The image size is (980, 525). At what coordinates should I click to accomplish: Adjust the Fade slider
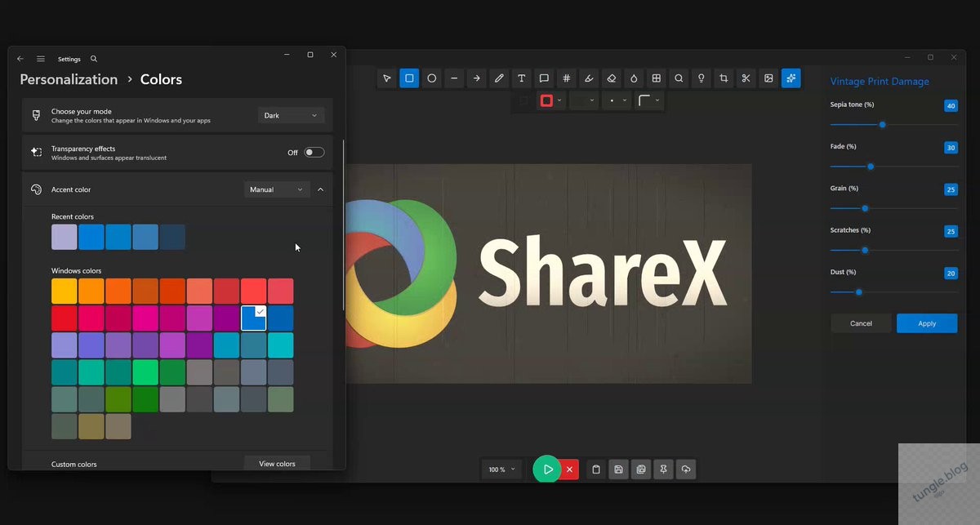tap(893, 167)
